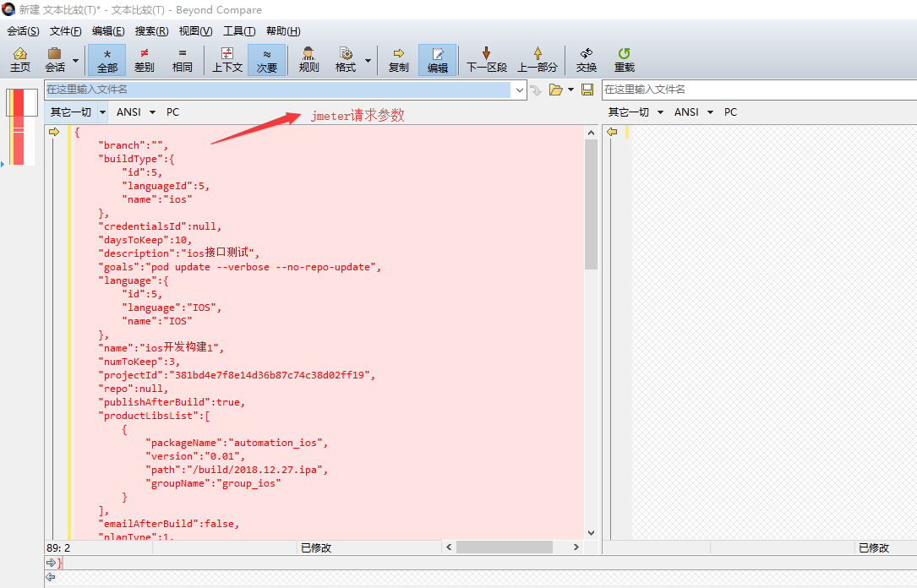This screenshot has height=588, width=917.
Task: Click left pane horizontal scrollbar right arrow
Action: pos(576,547)
